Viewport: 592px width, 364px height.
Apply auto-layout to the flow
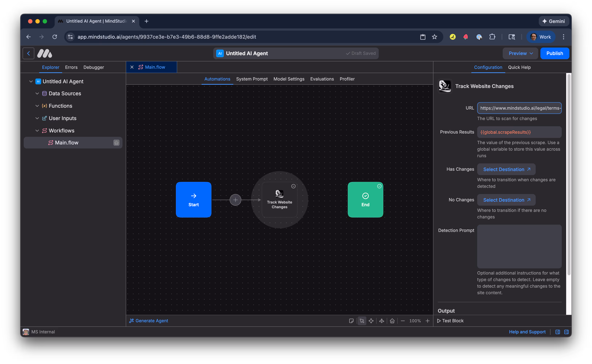pos(381,321)
